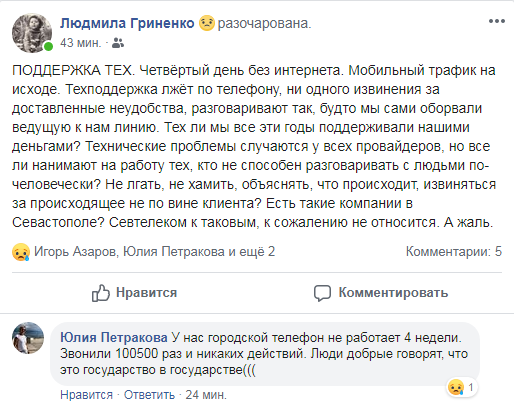Image resolution: width=514 pixels, height=406 pixels.
Task: Click the green online status dot on avatar
Action: point(48,46)
